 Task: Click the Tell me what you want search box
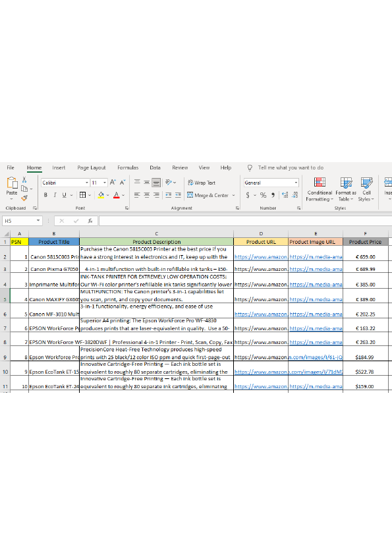(291, 168)
